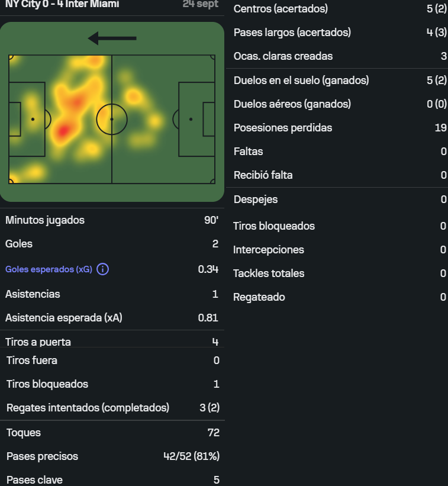Click the Pases precisos stat
The height and width of the screenshot is (486, 448).
(x=112, y=456)
